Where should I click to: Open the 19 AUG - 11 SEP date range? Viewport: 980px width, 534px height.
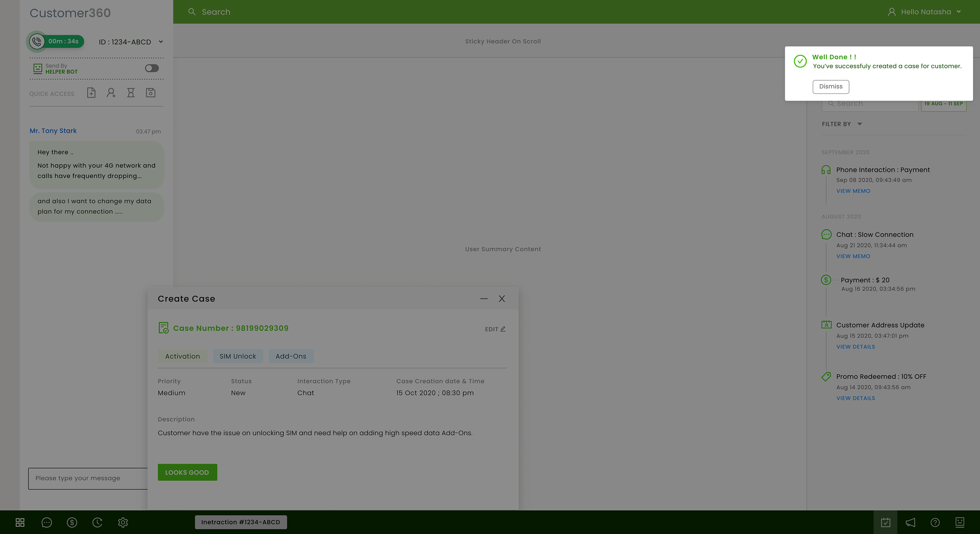[x=944, y=104]
